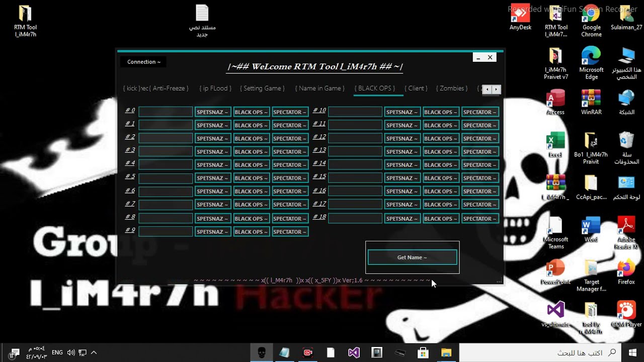
Task: Expand SPECTATOR ~ dropdown for player # 5
Action: click(x=290, y=178)
